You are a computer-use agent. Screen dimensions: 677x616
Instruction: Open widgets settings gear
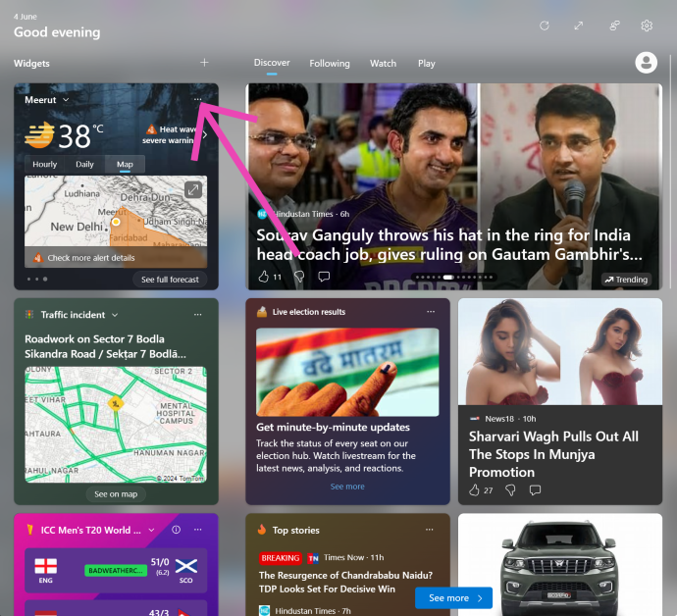[647, 26]
